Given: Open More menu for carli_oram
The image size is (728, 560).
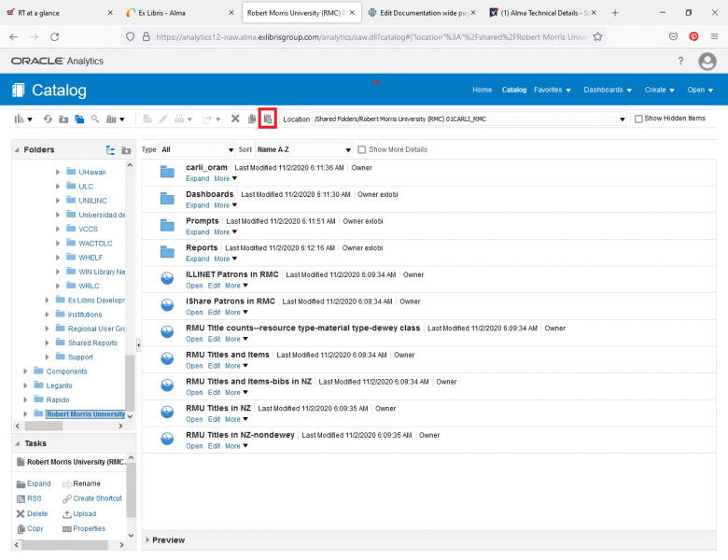Looking at the screenshot, I should point(226,178).
